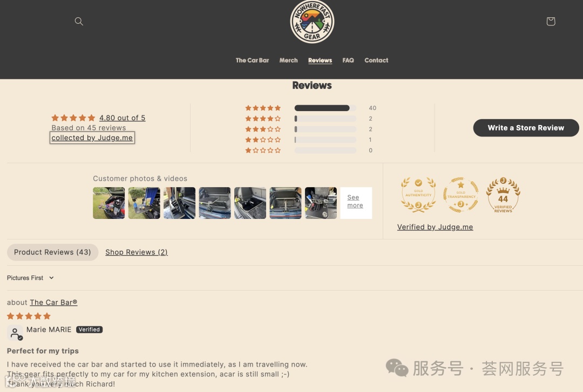Select the Product Reviews (43) tab
This screenshot has height=392, width=583.
(x=52, y=252)
